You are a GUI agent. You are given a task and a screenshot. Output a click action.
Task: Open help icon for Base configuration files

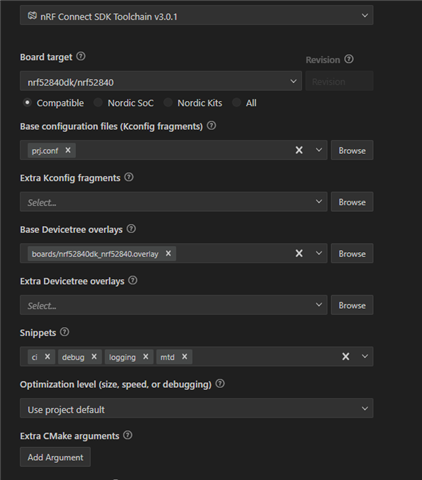click(x=211, y=126)
